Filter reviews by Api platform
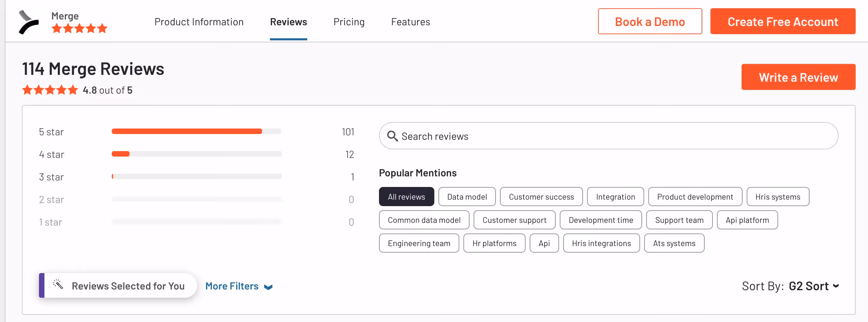 pyautogui.click(x=747, y=220)
